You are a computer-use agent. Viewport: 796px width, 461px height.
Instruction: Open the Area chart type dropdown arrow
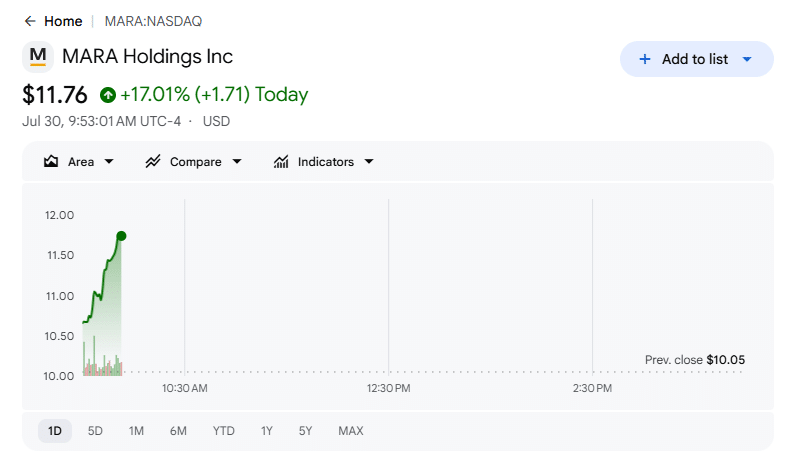coord(109,161)
